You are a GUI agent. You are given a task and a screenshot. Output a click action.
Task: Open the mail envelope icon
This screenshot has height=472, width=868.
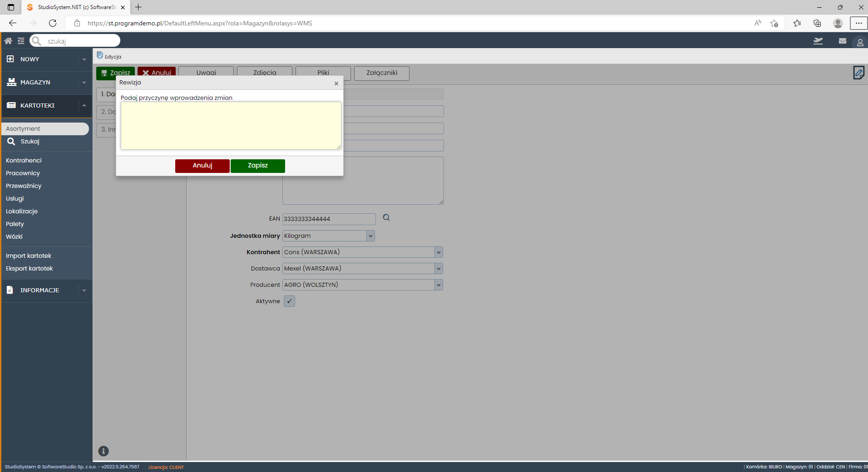(x=843, y=41)
